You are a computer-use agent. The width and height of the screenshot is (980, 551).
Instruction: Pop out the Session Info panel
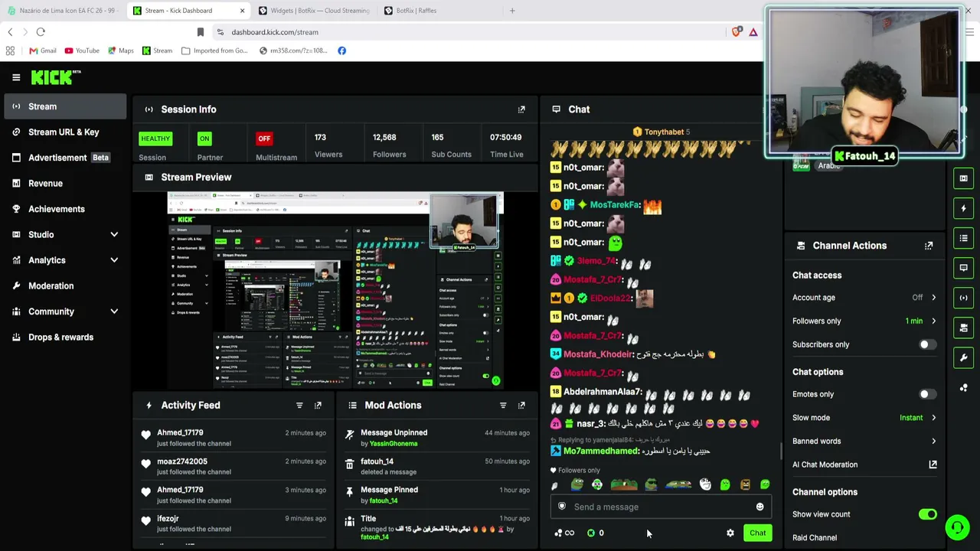coord(521,109)
